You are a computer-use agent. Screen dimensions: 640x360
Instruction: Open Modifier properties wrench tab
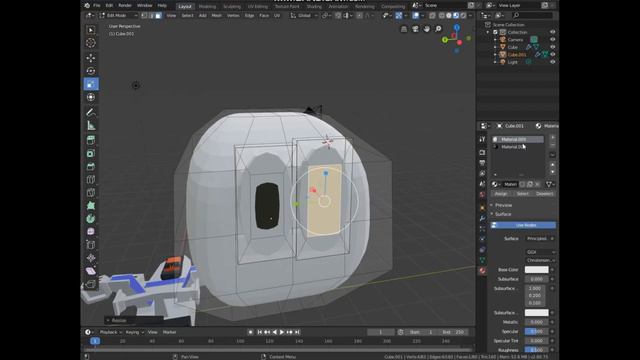pos(482,218)
